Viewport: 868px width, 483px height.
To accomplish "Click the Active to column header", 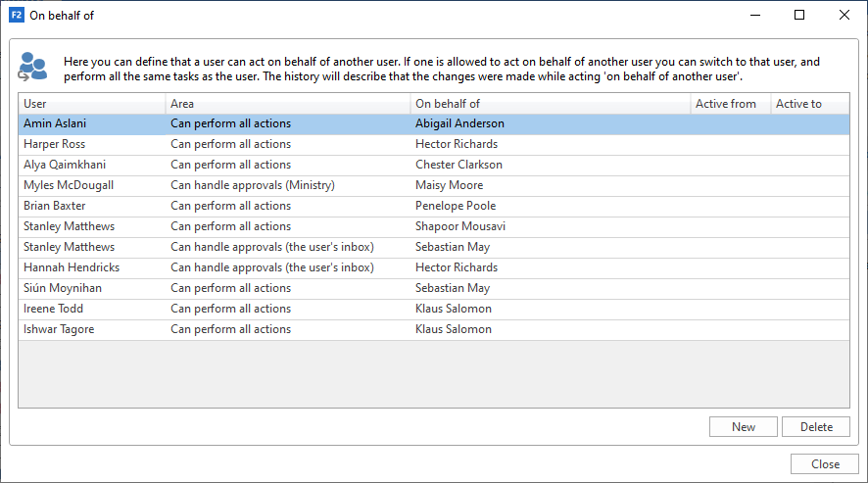I will (x=809, y=104).
